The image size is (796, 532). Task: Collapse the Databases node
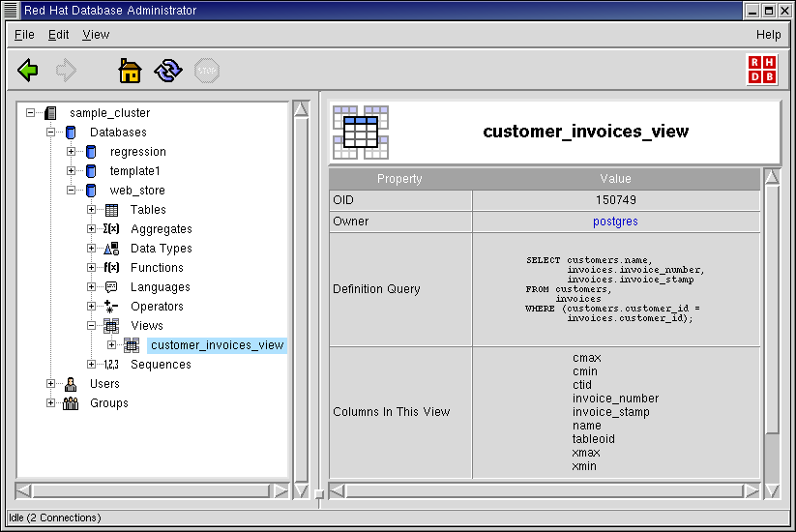click(50, 132)
